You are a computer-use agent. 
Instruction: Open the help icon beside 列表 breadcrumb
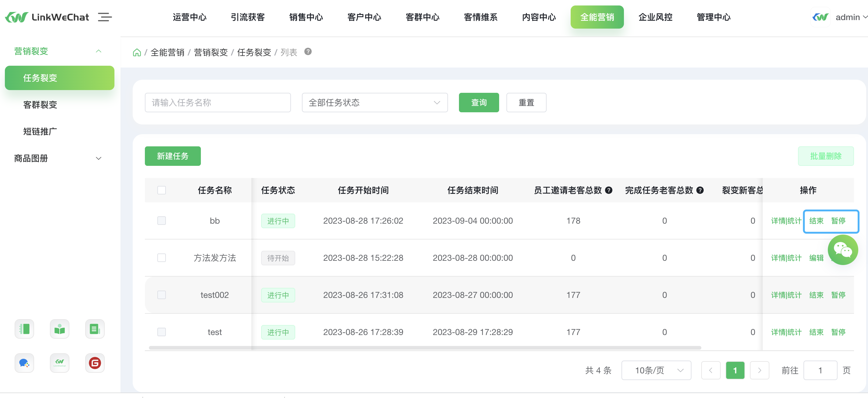[x=308, y=52]
